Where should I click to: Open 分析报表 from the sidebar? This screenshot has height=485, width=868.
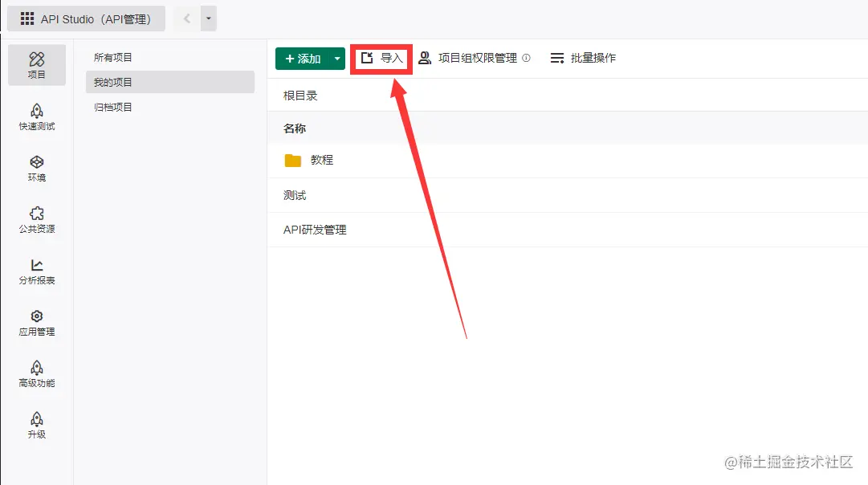pyautogui.click(x=36, y=271)
